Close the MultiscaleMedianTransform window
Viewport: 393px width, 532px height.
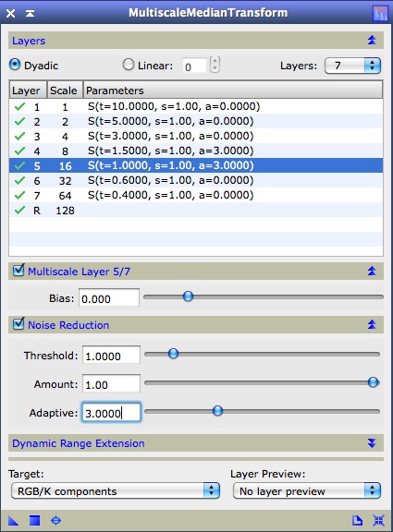coord(10,13)
